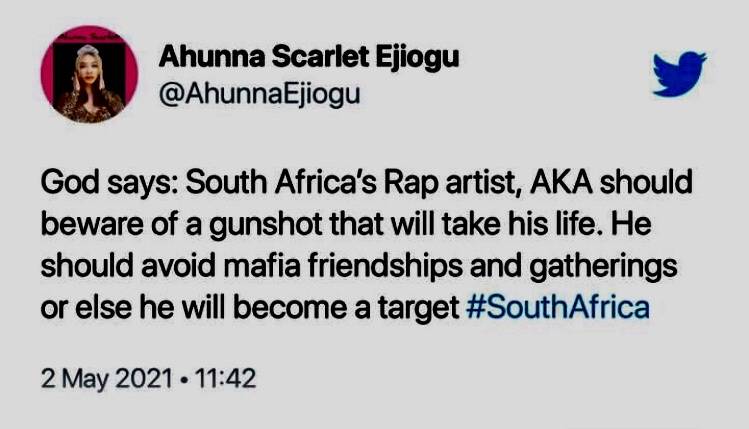Visit the @AhunnaEjiogu handle link
749x429 pixels.
pos(259,94)
